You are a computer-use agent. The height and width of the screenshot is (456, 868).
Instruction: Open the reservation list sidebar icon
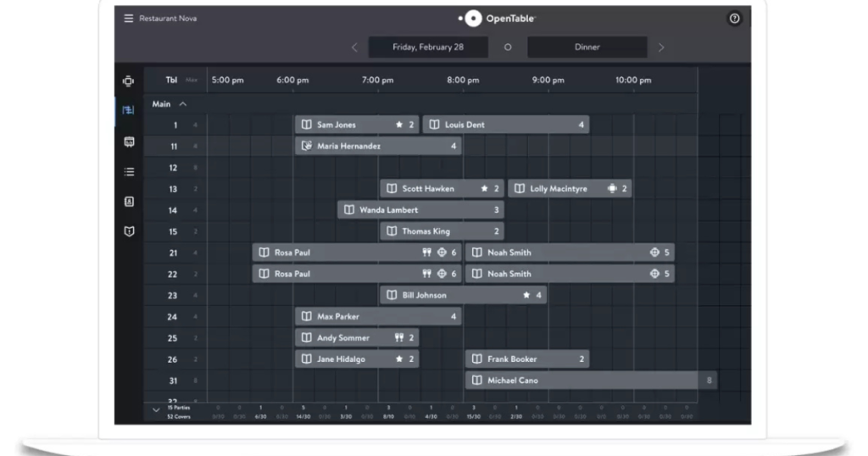[x=129, y=172]
